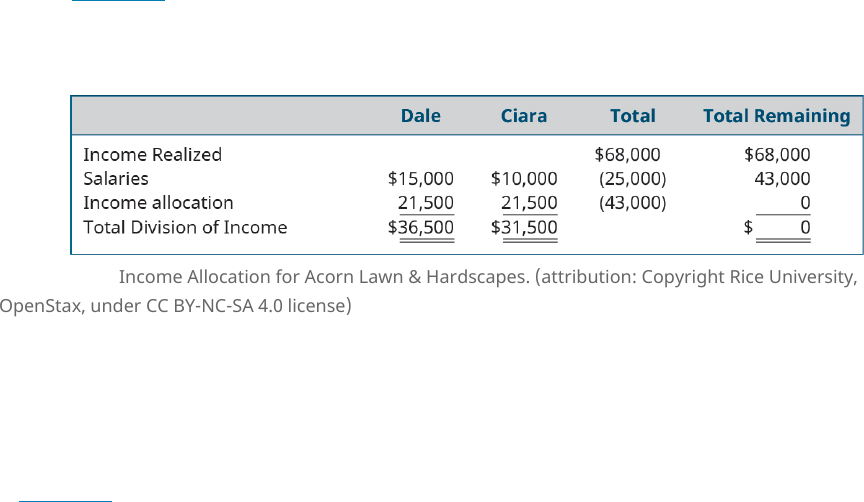Select Total Division of Income label
This screenshot has height=502, width=864.
[185, 227]
